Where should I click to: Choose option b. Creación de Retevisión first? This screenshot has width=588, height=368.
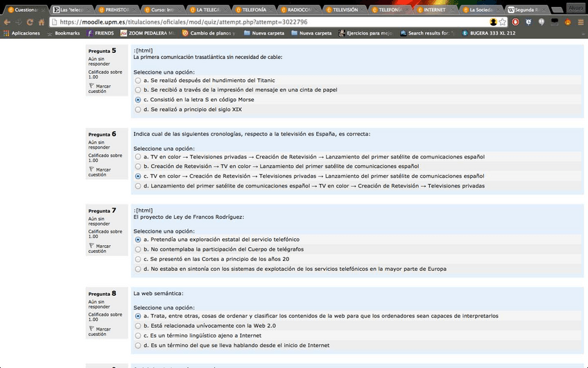[138, 167]
